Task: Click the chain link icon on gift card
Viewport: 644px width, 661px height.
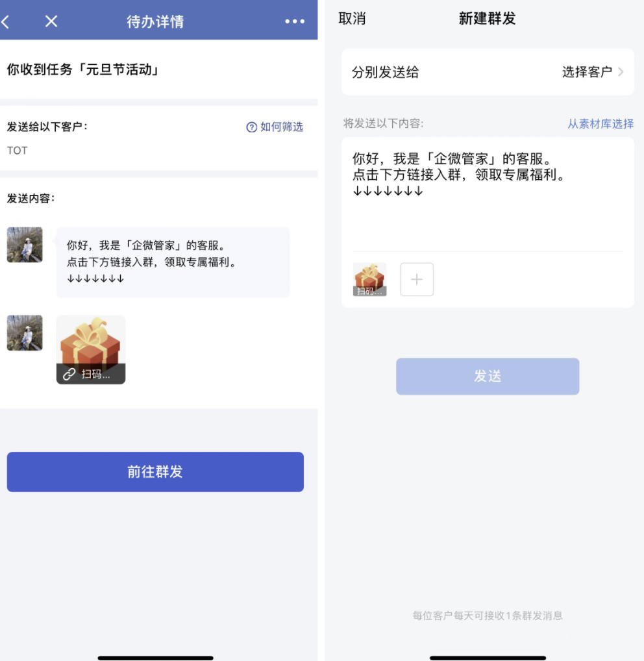Action: (x=69, y=374)
